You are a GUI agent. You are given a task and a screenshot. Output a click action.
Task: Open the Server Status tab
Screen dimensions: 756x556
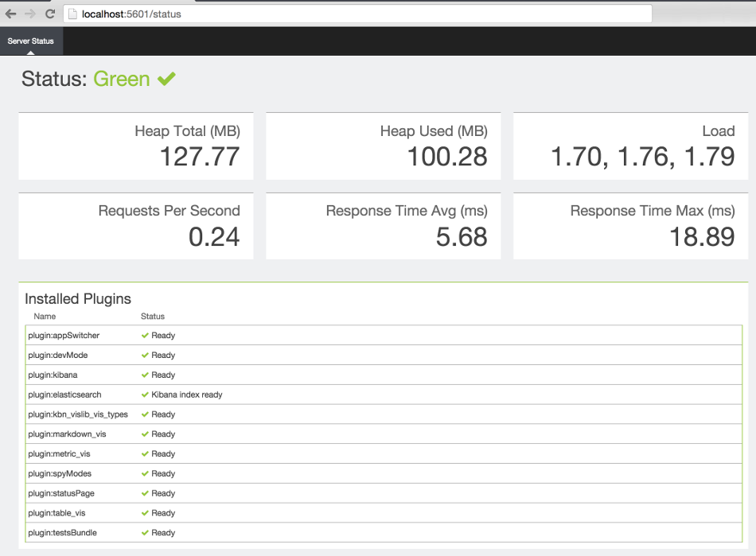31,41
